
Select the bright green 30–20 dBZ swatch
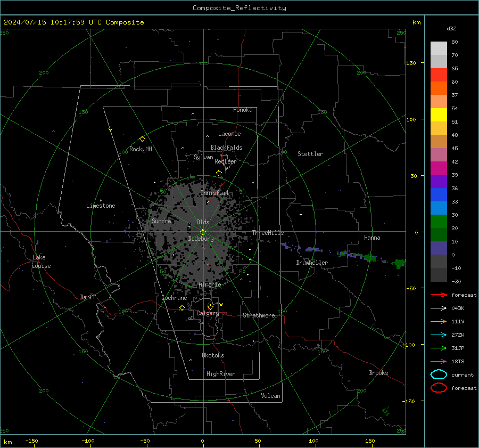coord(439,222)
